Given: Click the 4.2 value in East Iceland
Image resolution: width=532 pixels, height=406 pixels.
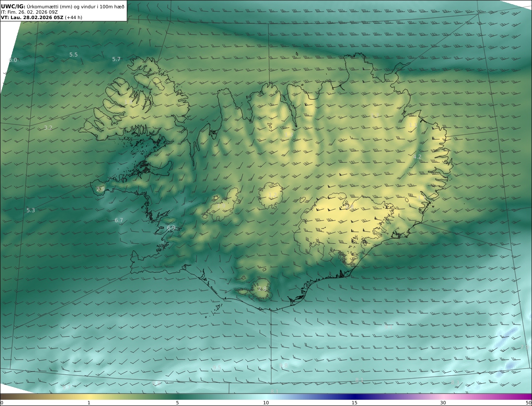Looking at the screenshot, I should (417, 157).
